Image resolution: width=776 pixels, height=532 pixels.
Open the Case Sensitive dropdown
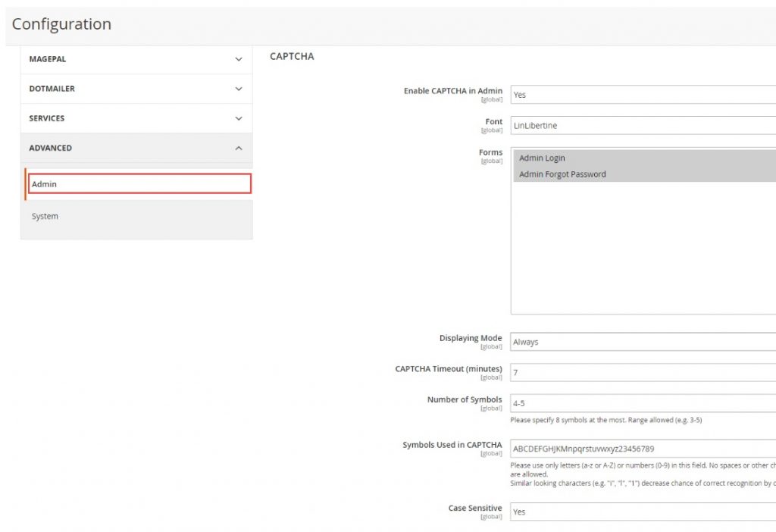[x=643, y=512]
